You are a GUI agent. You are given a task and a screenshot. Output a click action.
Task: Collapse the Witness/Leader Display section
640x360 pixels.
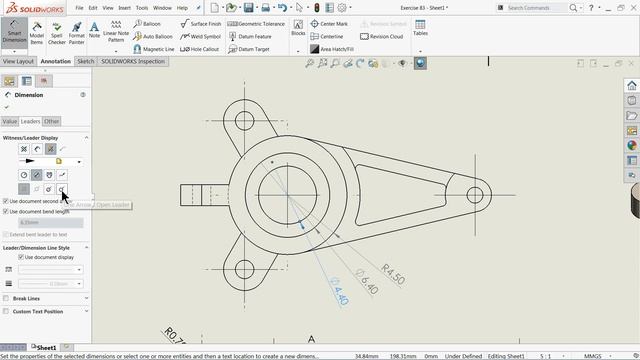click(x=86, y=138)
